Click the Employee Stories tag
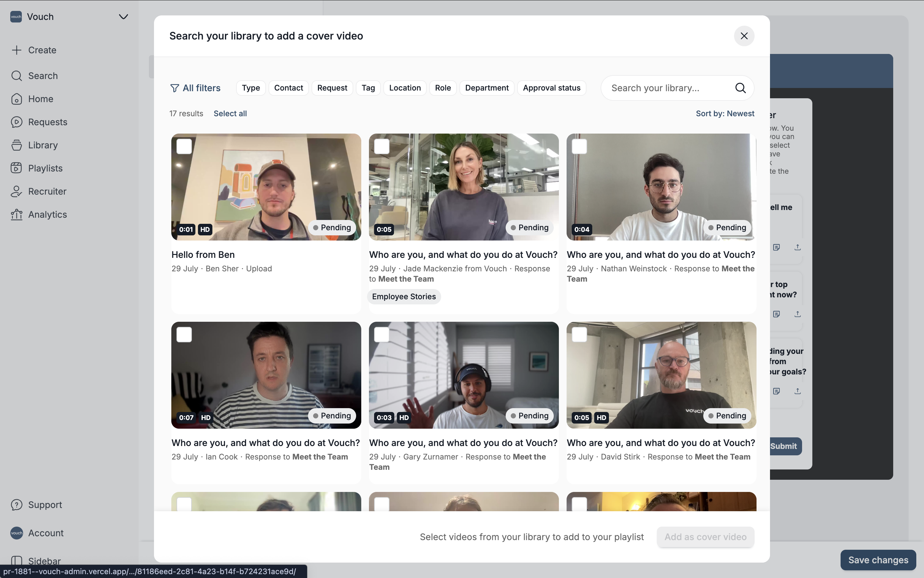 (x=404, y=297)
